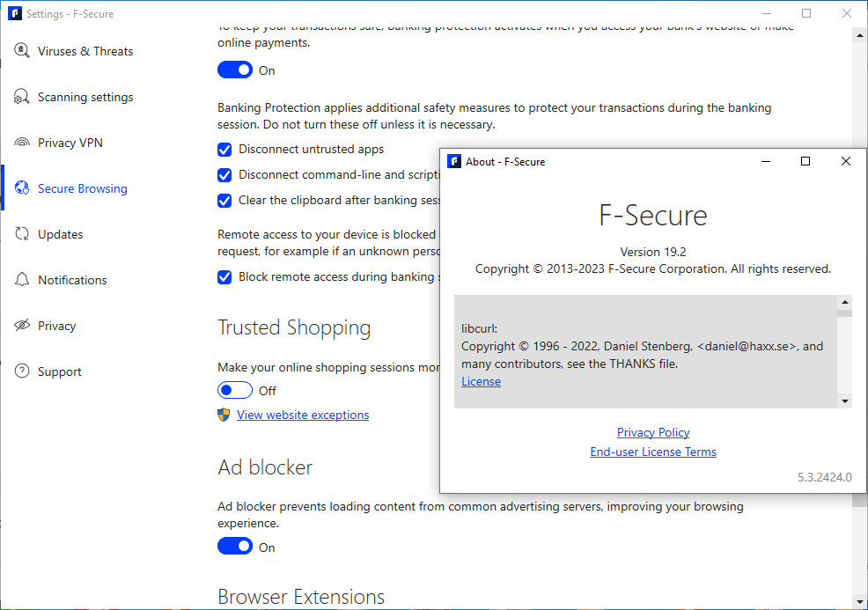Click the Viruses & Threats sidebar icon
The height and width of the screenshot is (610, 868).
pyautogui.click(x=22, y=51)
